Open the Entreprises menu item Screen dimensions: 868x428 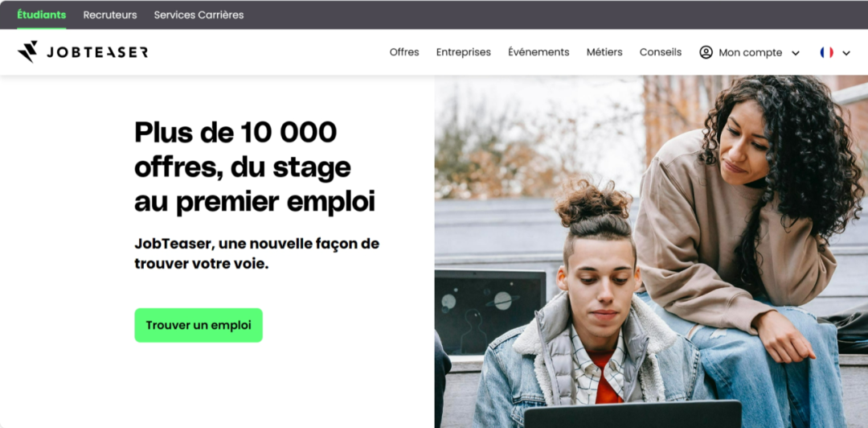tap(464, 52)
